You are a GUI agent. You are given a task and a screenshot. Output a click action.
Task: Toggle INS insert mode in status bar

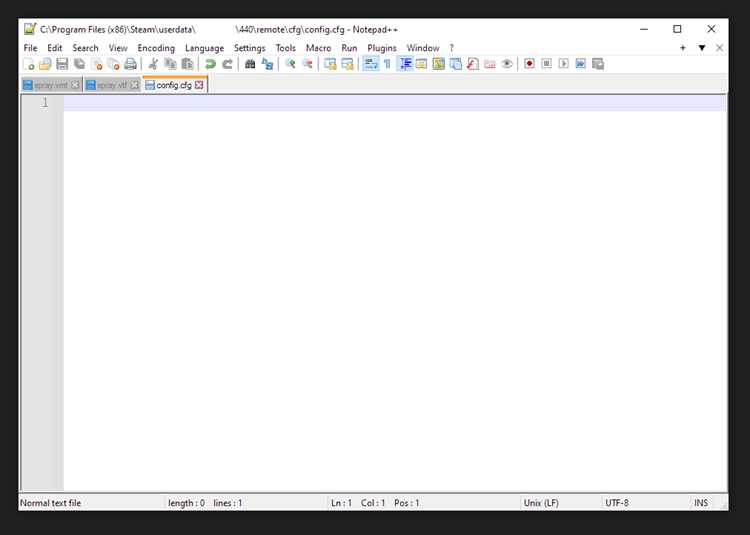click(701, 503)
